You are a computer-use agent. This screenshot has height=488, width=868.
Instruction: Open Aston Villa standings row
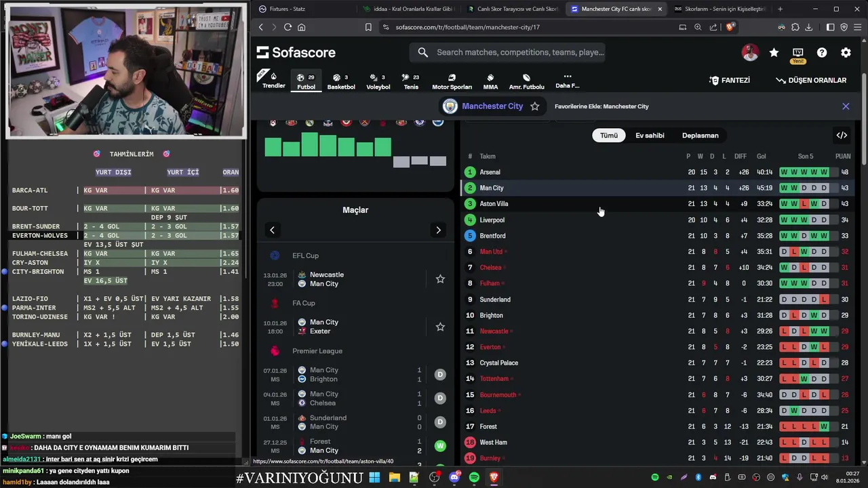coord(656,204)
